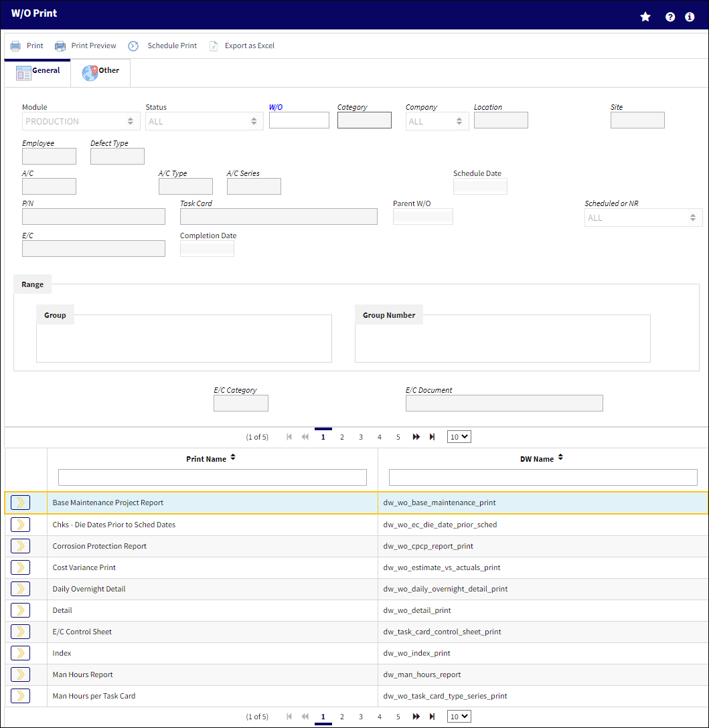Select dw_man_hours_report cell
This screenshot has height=728, width=709.
[543, 674]
